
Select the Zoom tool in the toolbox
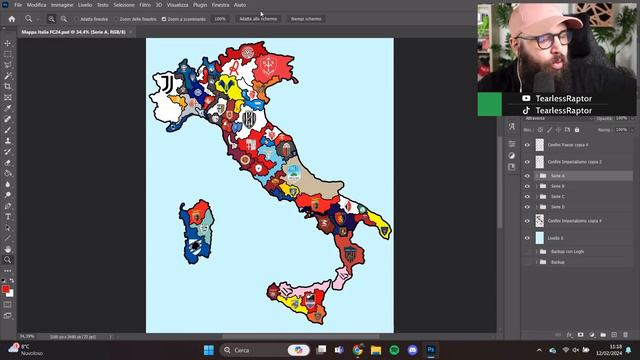coord(7,260)
